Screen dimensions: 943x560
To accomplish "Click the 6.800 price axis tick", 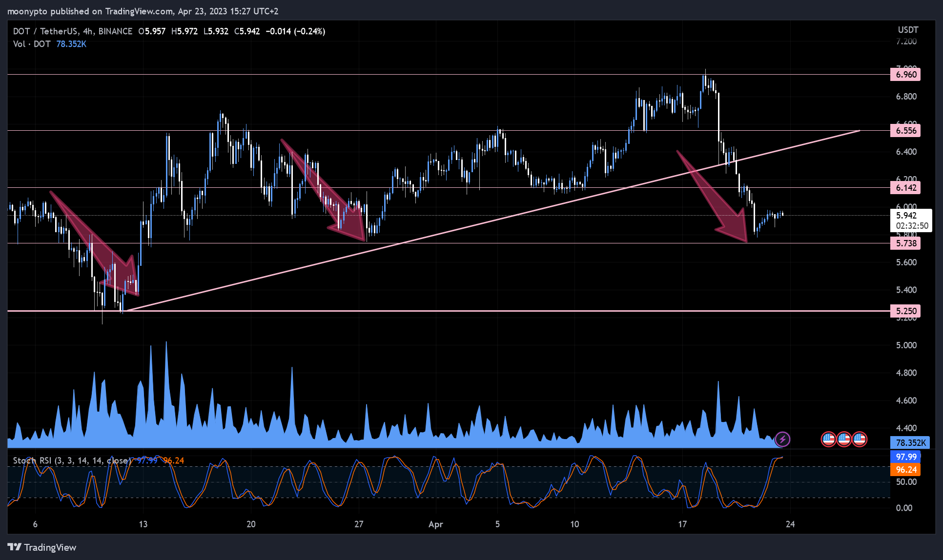I will (x=906, y=97).
